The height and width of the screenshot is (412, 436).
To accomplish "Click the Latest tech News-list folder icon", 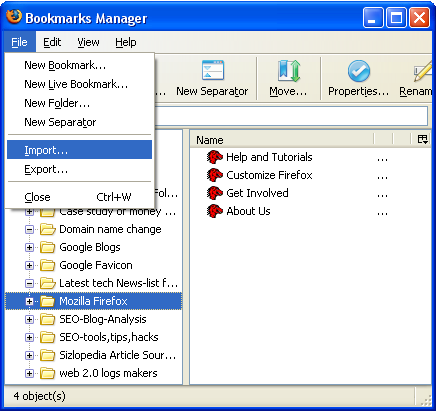I will click(47, 283).
